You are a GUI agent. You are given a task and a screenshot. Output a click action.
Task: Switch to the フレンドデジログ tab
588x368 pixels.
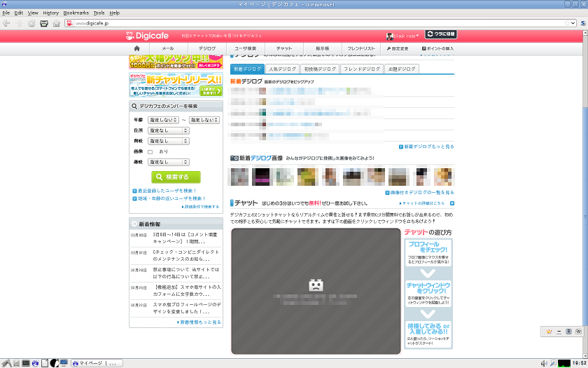[x=361, y=69]
